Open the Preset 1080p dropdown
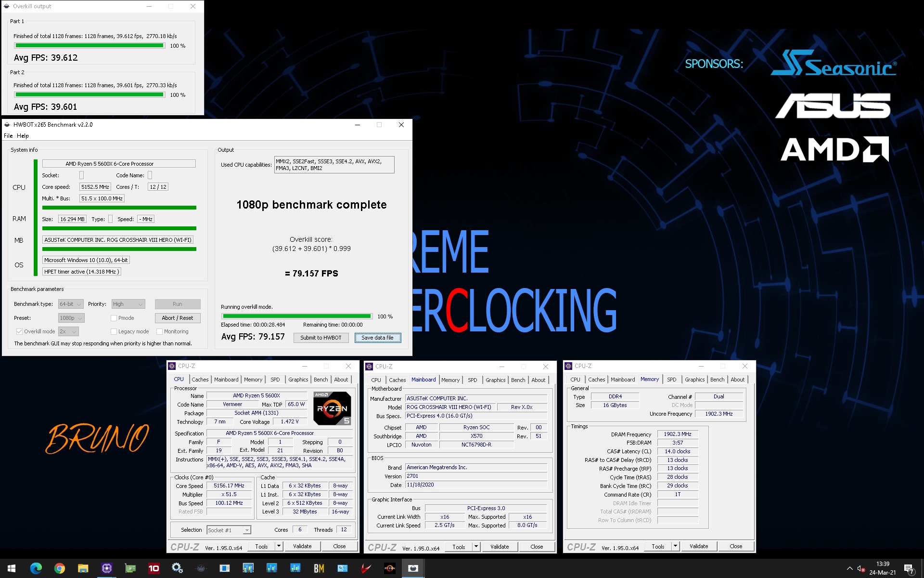 pyautogui.click(x=71, y=318)
